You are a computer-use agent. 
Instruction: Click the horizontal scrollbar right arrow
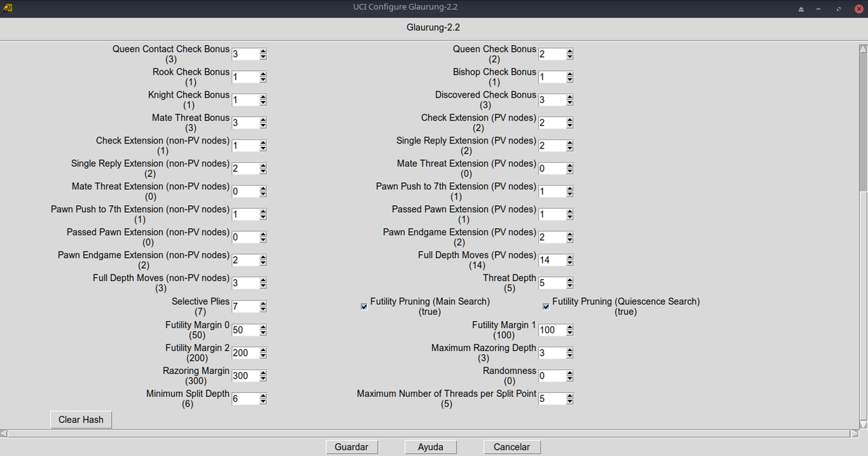tap(854, 433)
